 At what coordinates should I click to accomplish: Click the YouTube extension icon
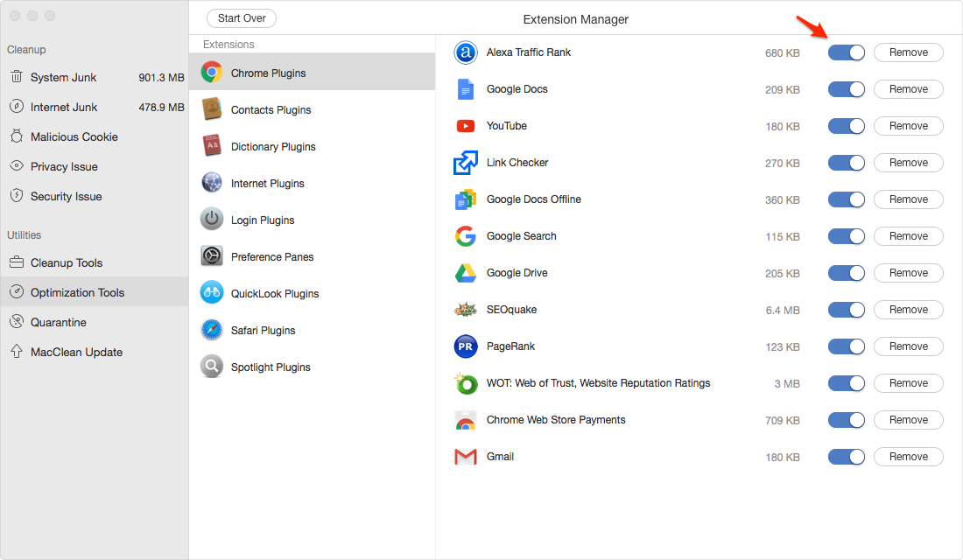click(466, 126)
